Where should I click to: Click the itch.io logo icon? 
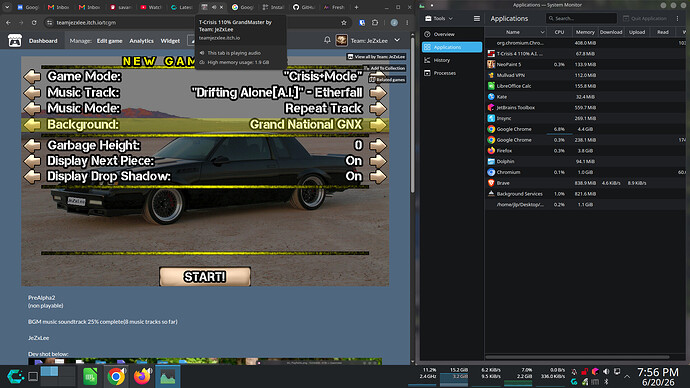(x=15, y=40)
